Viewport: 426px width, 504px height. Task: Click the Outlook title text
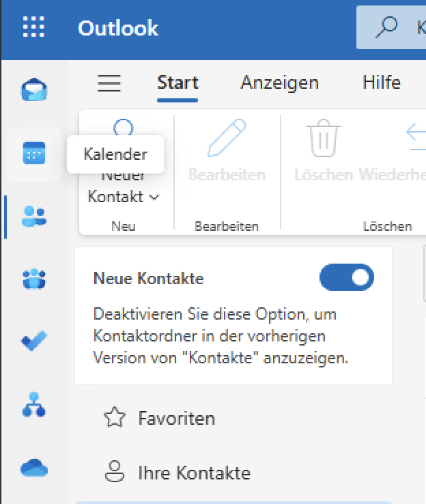pyautogui.click(x=118, y=28)
